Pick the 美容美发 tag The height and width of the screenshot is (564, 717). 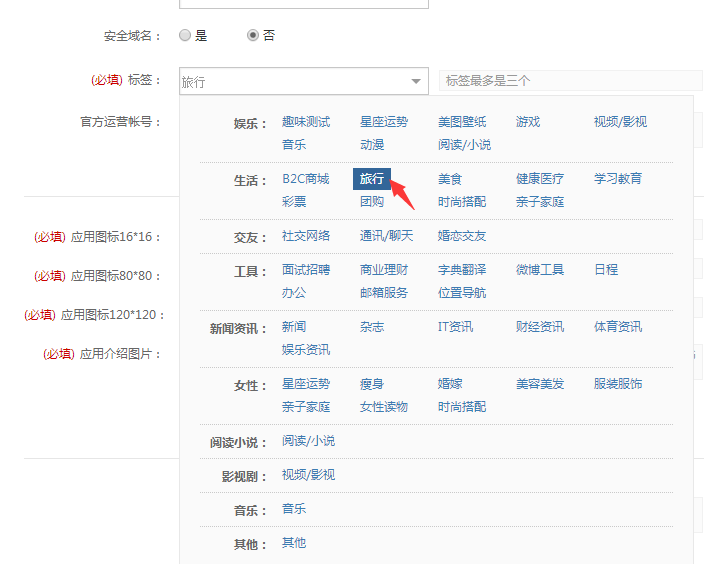click(x=540, y=384)
